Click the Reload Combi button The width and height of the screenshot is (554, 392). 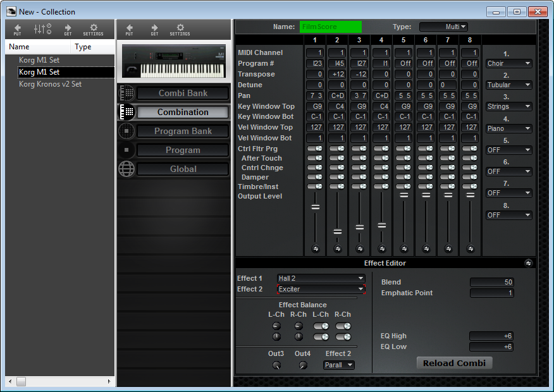pyautogui.click(x=454, y=363)
